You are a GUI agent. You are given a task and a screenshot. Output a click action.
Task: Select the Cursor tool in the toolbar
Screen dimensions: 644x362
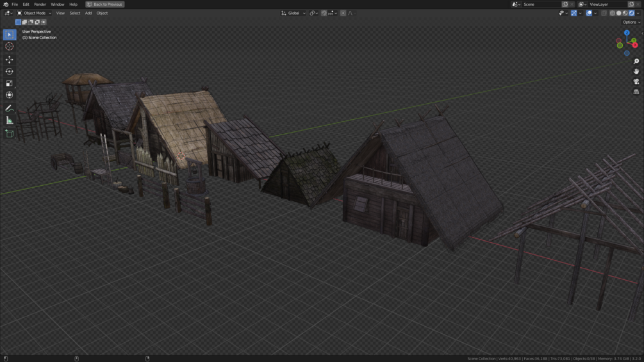[x=9, y=46]
